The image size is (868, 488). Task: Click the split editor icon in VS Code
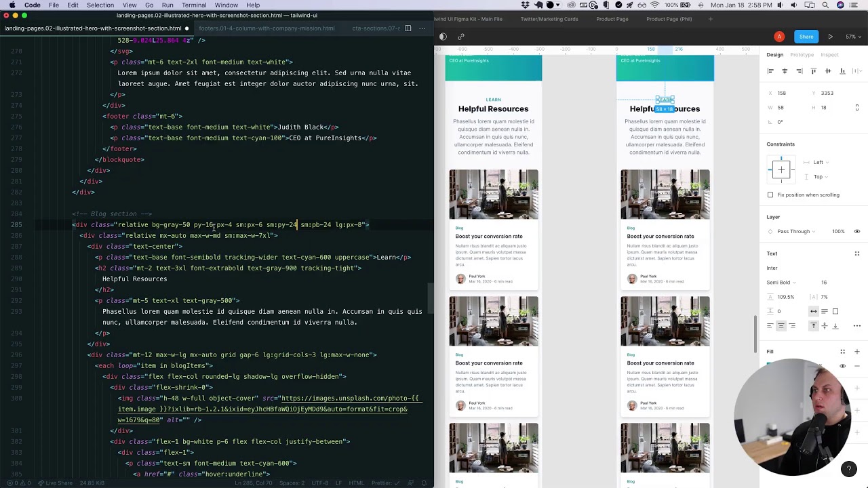[408, 28]
